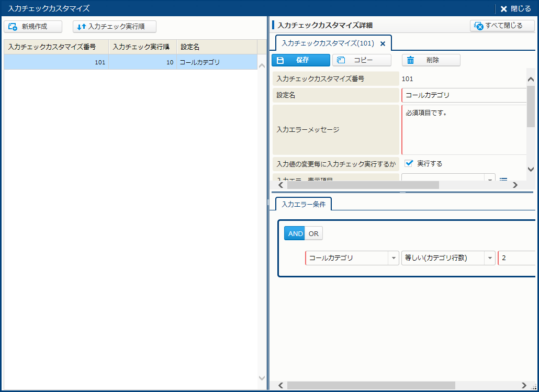Viewport: 539px width, 392px height.
Task: Select the 入力エラー条件 tab
Action: [304, 204]
